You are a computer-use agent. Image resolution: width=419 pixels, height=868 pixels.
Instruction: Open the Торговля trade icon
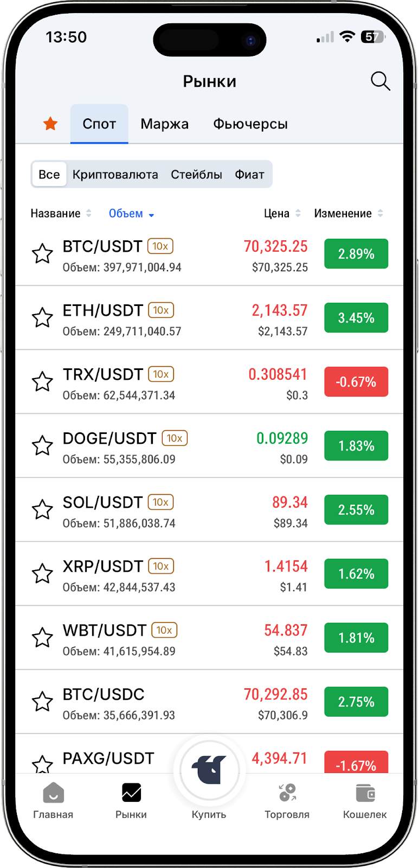[287, 794]
